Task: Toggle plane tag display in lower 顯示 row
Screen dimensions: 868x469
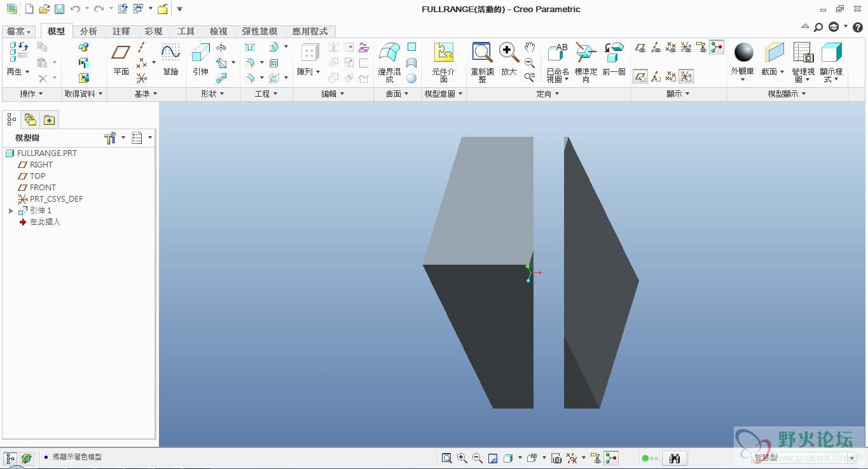Action: pos(640,77)
